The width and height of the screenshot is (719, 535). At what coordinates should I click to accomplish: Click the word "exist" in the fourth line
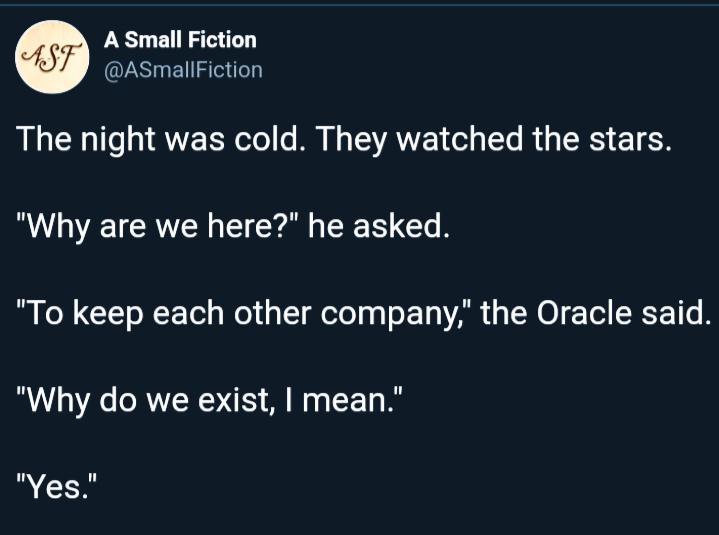pyautogui.click(x=234, y=400)
